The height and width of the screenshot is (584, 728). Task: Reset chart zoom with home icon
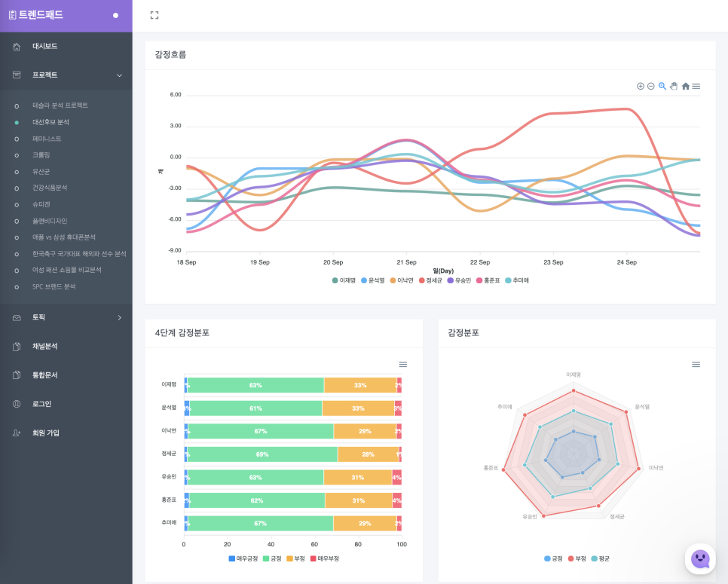(x=685, y=87)
